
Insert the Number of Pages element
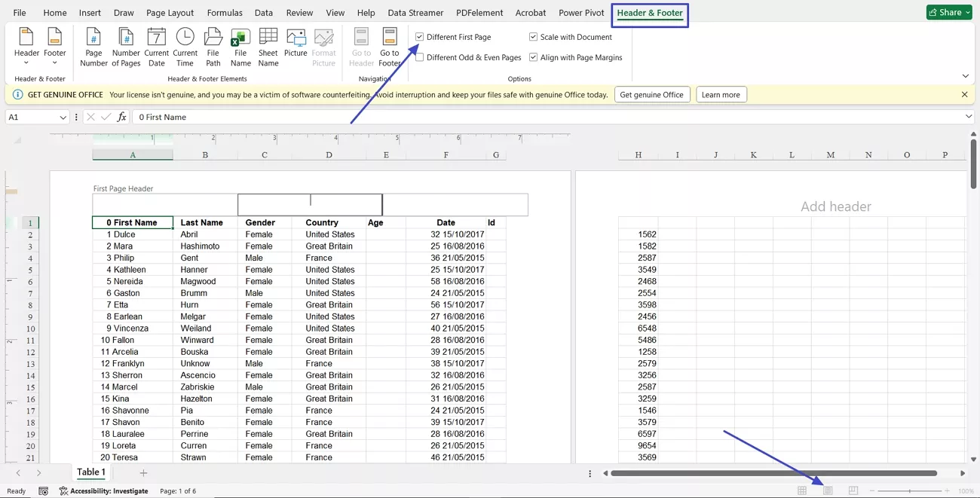pos(125,47)
